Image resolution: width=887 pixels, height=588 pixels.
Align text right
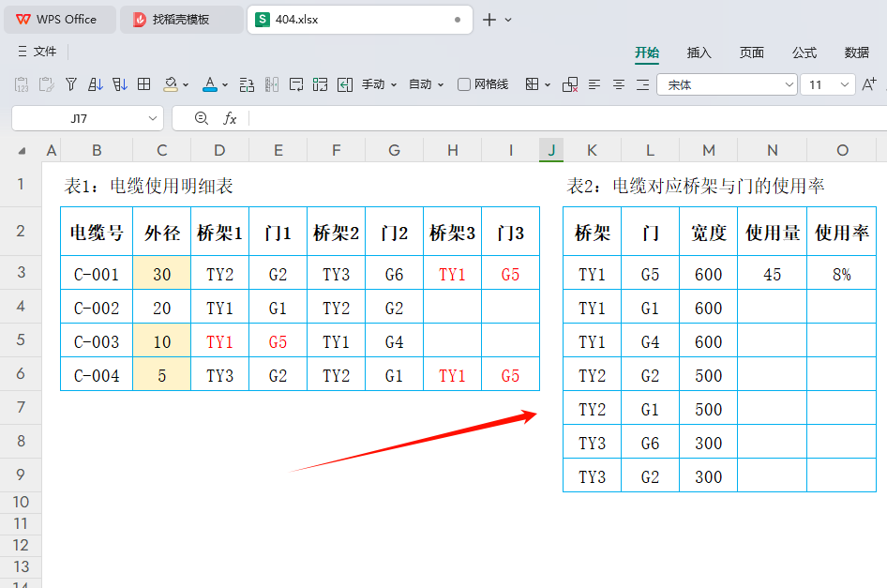click(x=642, y=85)
